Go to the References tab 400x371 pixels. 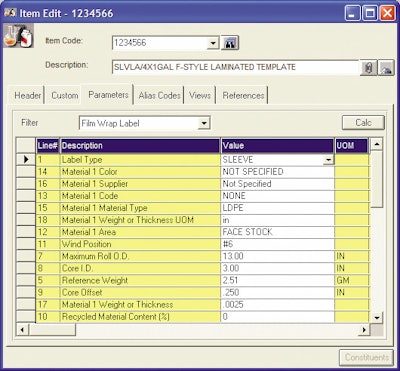point(243,95)
